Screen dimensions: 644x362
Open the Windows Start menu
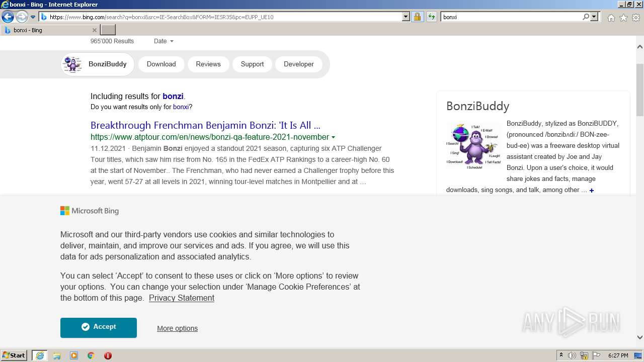(14, 355)
